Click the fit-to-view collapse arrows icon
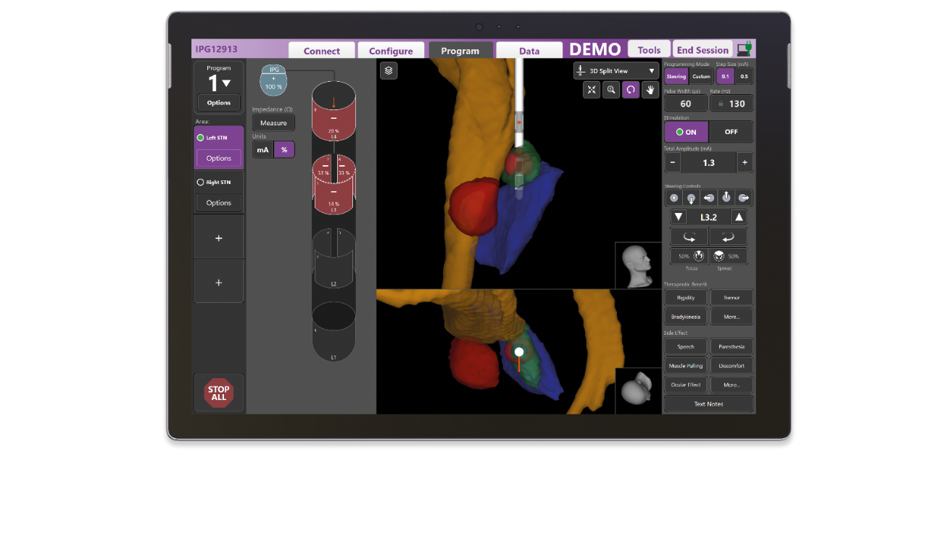928x560 pixels. (x=592, y=90)
